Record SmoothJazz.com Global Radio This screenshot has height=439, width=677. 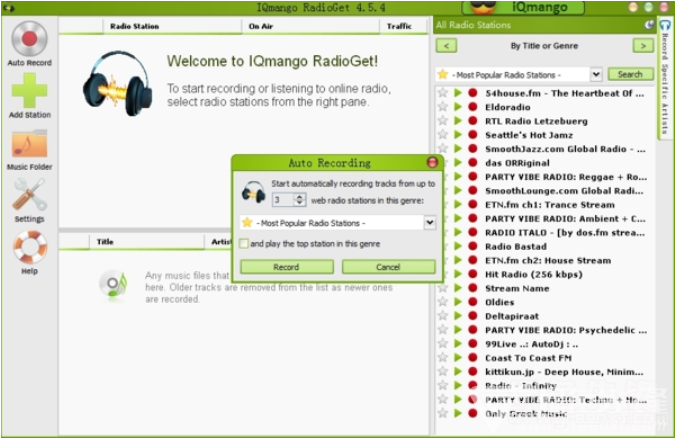[473, 149]
